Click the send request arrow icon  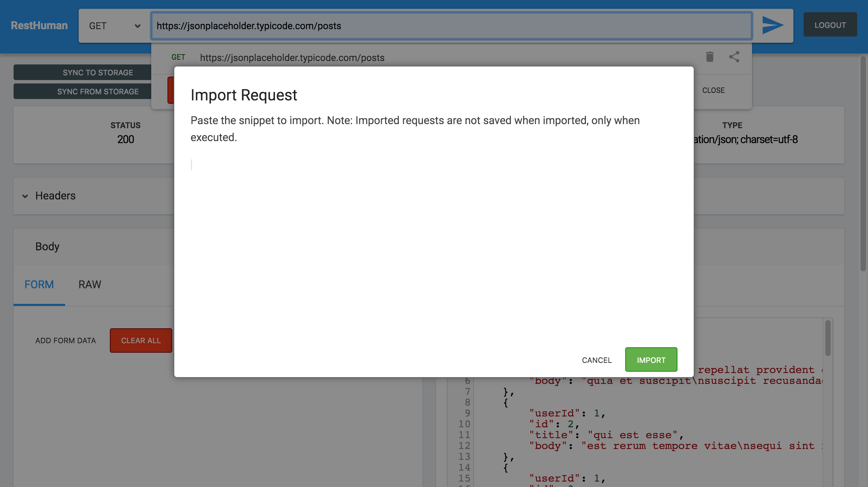[772, 25]
